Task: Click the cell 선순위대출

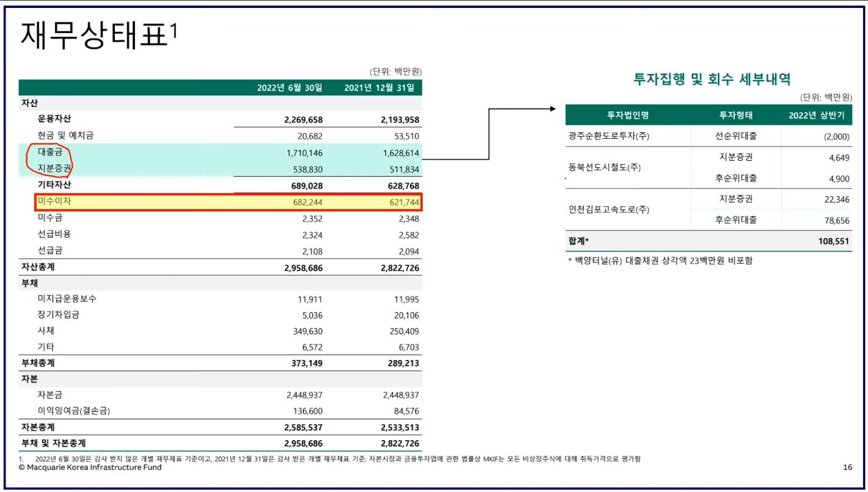Action: coord(736,136)
